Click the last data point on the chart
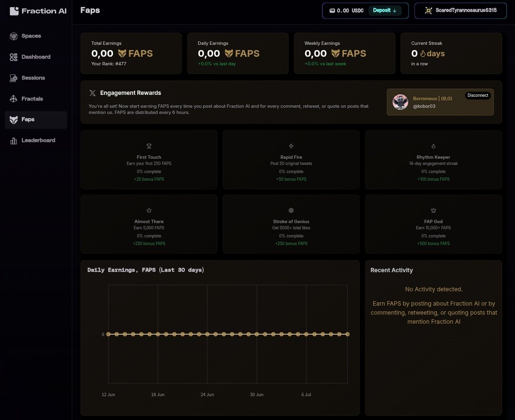515x420 pixels. point(348,334)
